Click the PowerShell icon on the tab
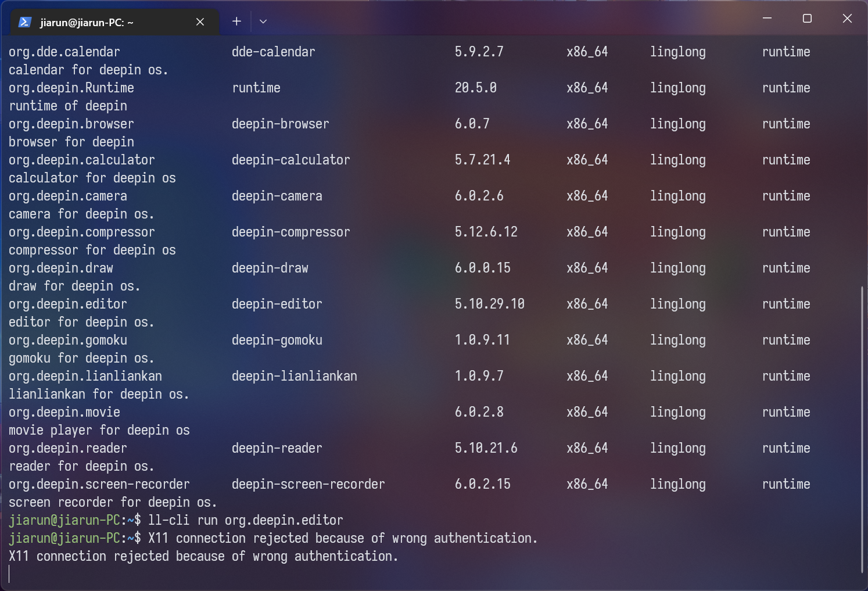The height and width of the screenshot is (591, 868). coord(24,22)
